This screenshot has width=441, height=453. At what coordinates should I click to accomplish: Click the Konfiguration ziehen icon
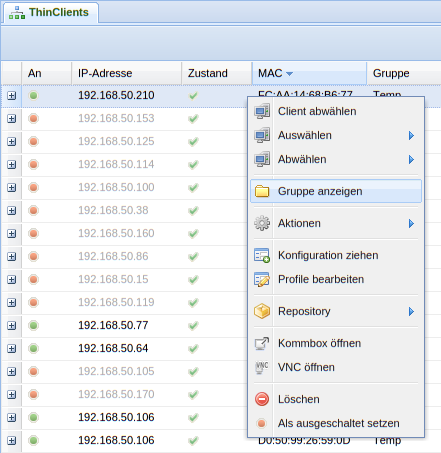pyautogui.click(x=262, y=255)
